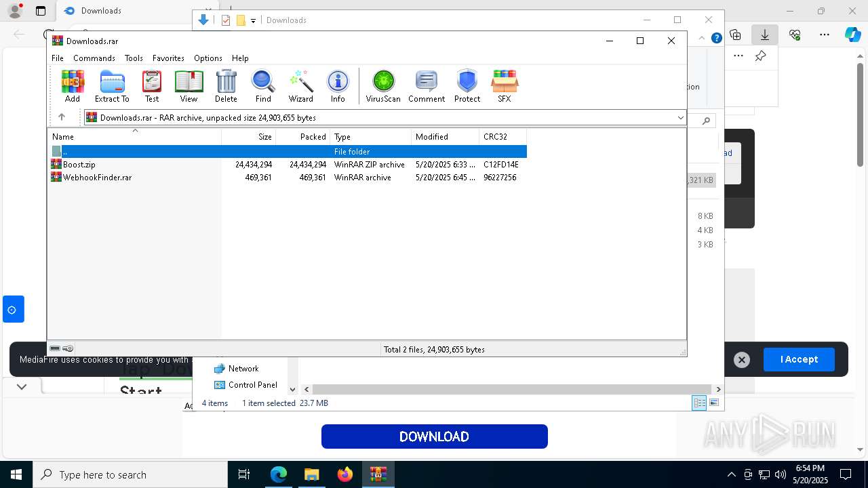Sort by Name column header

click(134, 136)
